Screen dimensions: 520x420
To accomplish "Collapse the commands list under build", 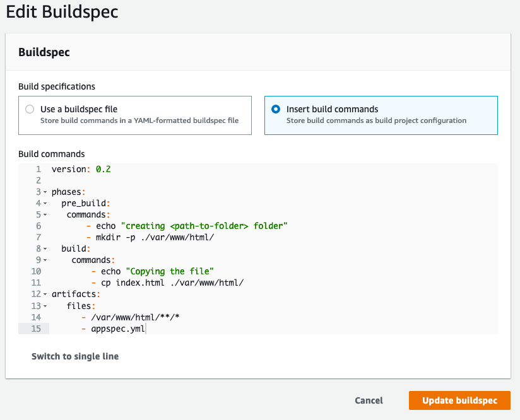I will [45, 260].
